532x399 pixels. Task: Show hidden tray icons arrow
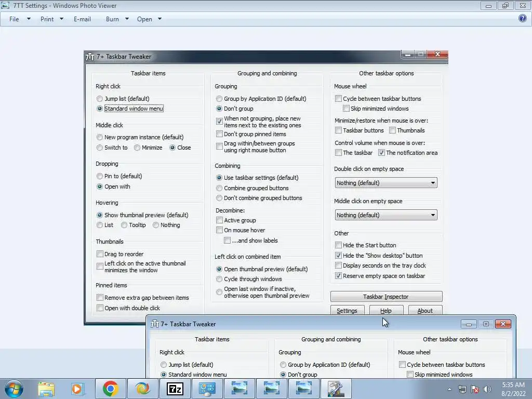(449, 389)
